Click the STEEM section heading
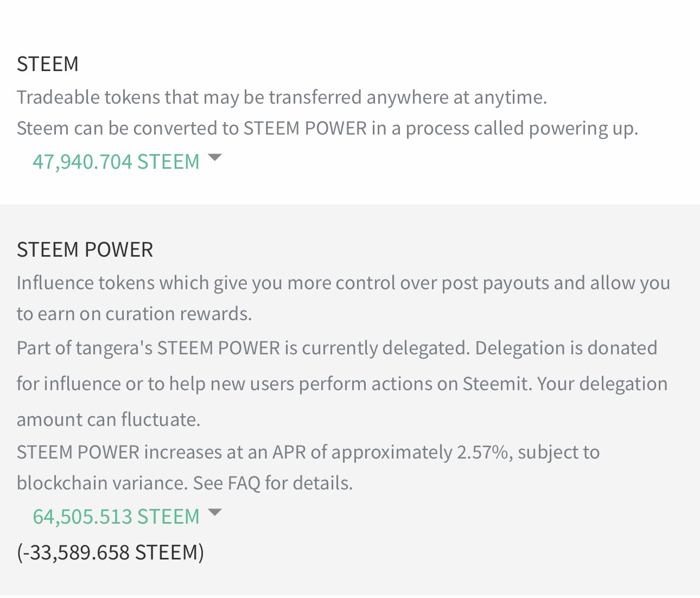Viewport: 700px width, 598px height. coord(48,64)
